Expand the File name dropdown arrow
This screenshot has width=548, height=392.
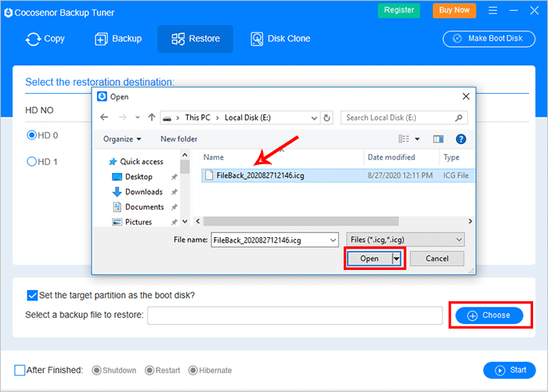(x=333, y=240)
